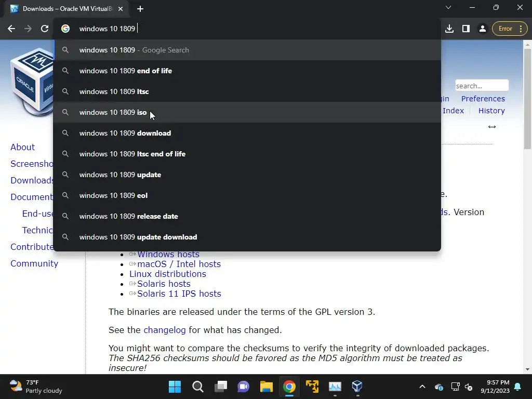Viewport: 532px width, 399px height.
Task: Follow the changelog link
Action: [165, 330]
